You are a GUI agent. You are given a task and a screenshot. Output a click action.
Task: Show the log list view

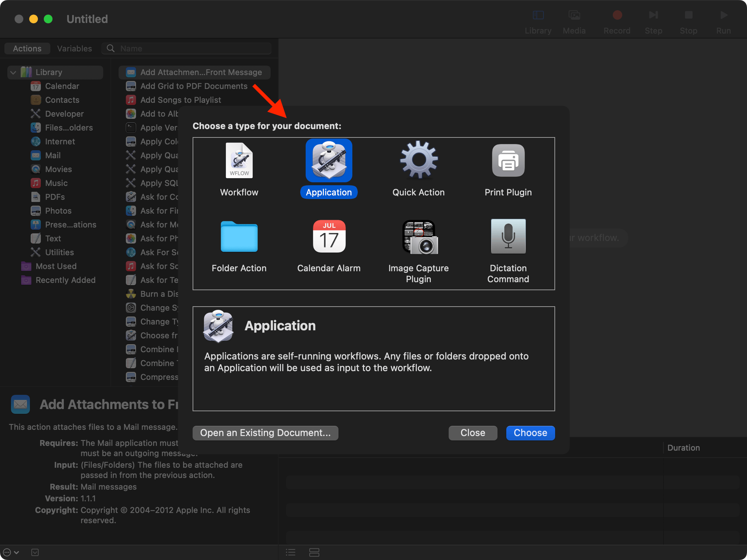pyautogui.click(x=291, y=552)
